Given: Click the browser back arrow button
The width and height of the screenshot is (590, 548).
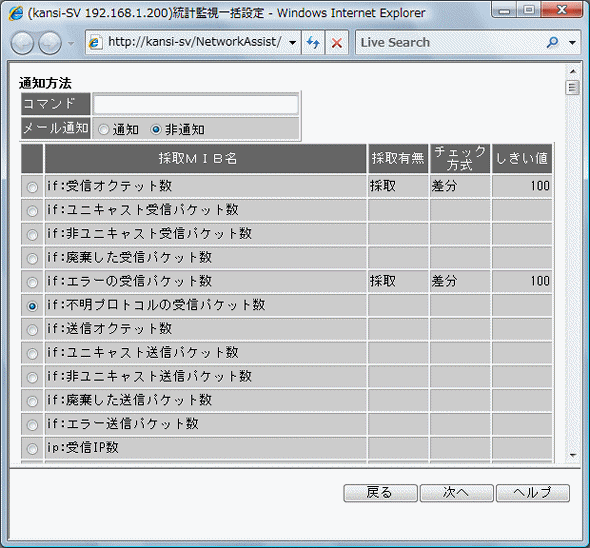Looking at the screenshot, I should pyautogui.click(x=22, y=43).
